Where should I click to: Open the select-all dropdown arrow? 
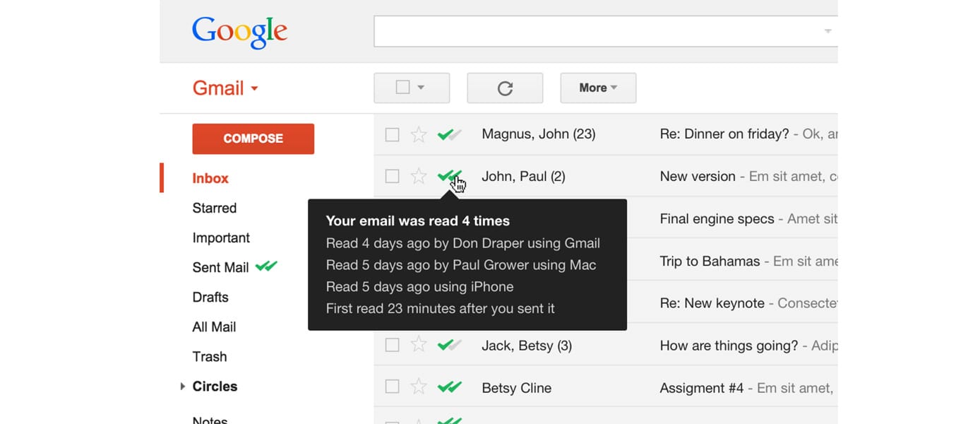421,88
